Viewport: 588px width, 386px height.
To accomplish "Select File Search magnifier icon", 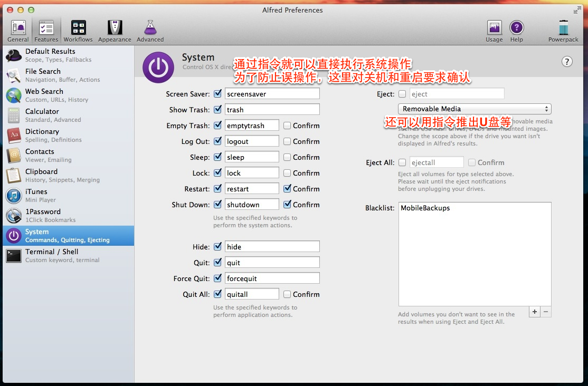I will (x=14, y=75).
